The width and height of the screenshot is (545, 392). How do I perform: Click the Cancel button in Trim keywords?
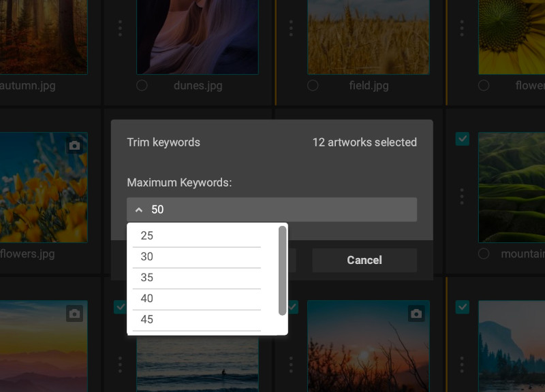pyautogui.click(x=364, y=260)
